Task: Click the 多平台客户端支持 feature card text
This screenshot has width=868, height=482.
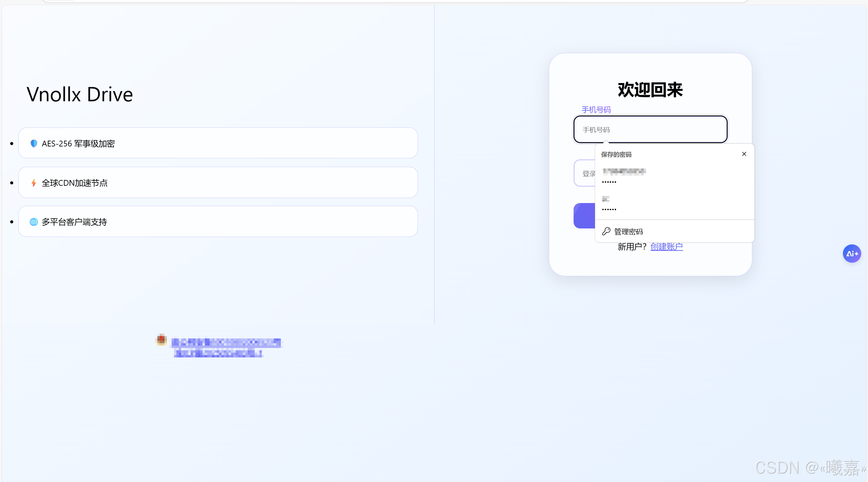Action: point(74,222)
